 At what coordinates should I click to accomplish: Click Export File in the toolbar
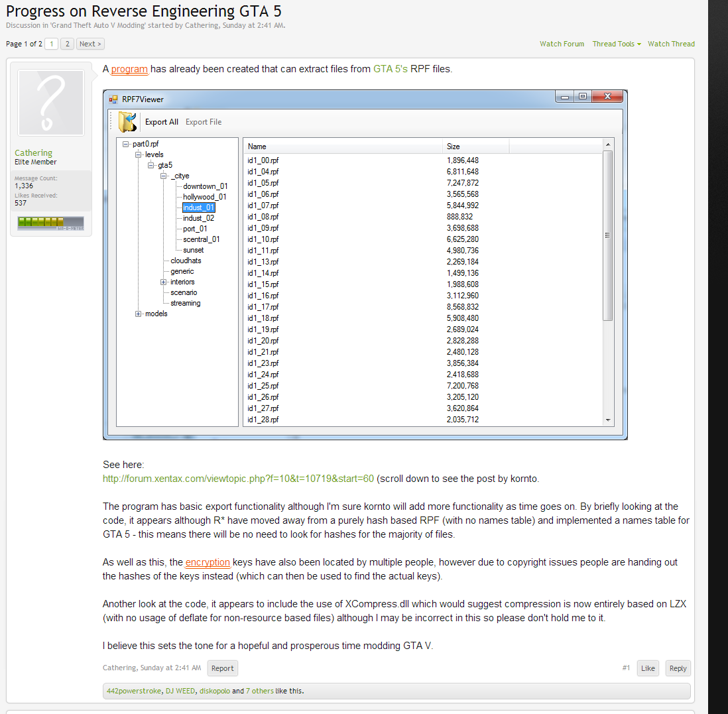[x=204, y=121]
